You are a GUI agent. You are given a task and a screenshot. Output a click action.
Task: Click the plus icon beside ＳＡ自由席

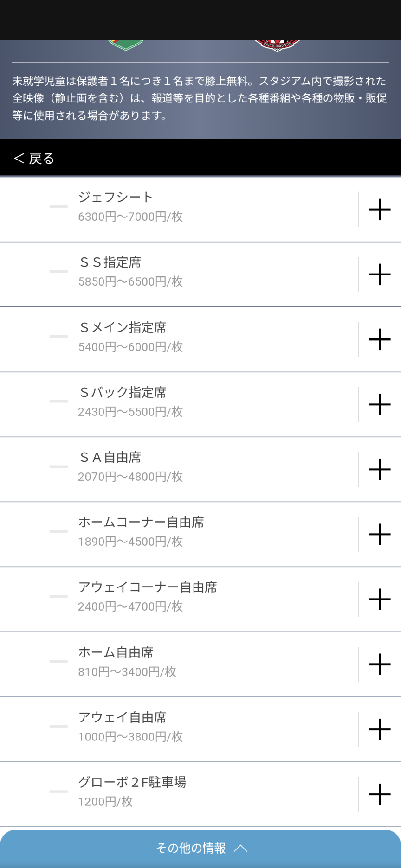tap(380, 469)
